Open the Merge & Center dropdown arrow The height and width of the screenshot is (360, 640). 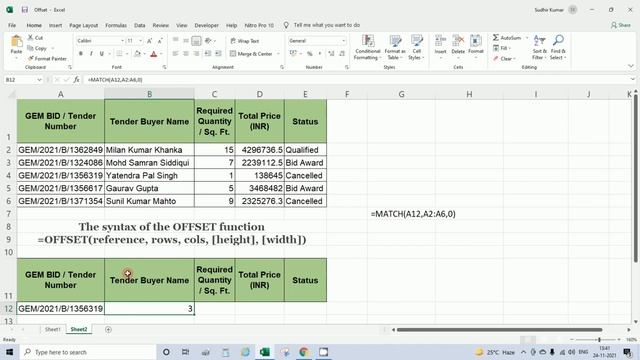click(x=278, y=54)
